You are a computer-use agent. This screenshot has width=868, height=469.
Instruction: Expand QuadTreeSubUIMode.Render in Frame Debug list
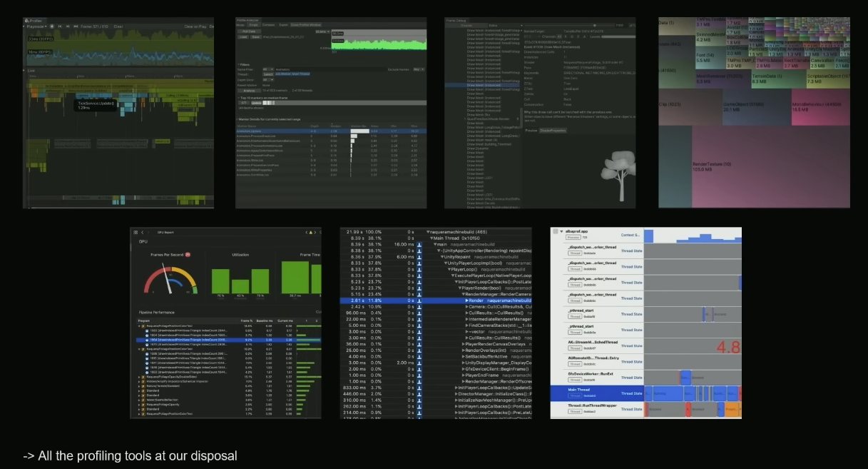465,119
